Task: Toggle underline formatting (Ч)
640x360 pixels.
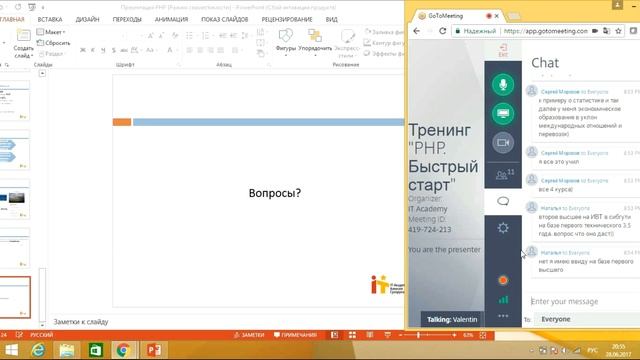Action: coord(103,50)
